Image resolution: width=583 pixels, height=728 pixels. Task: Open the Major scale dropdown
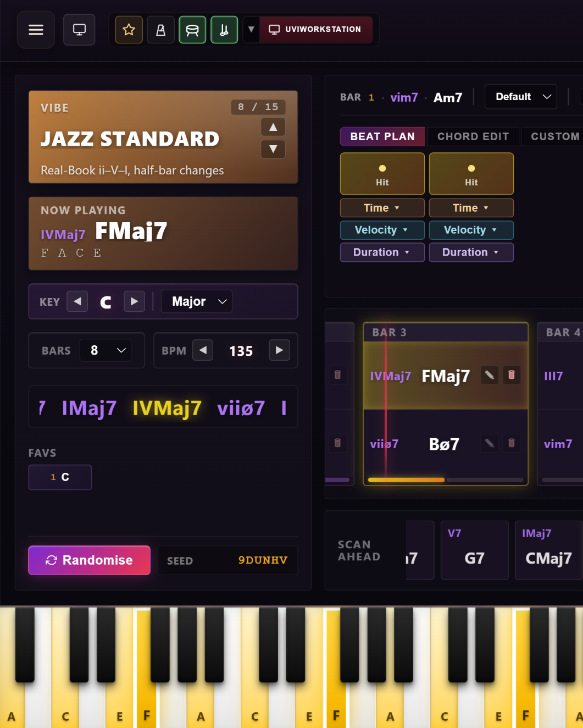[197, 301]
